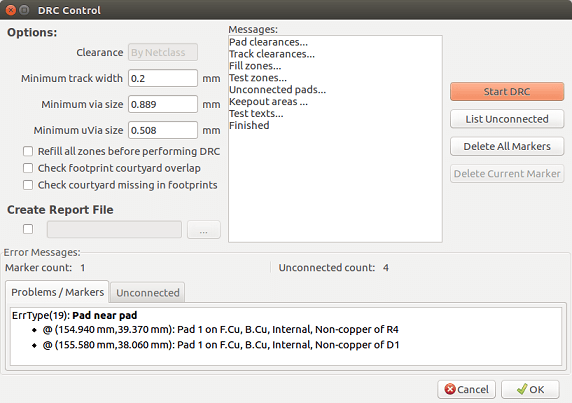572x403 pixels.
Task: Click in the Minimum track width field
Action: click(163, 78)
